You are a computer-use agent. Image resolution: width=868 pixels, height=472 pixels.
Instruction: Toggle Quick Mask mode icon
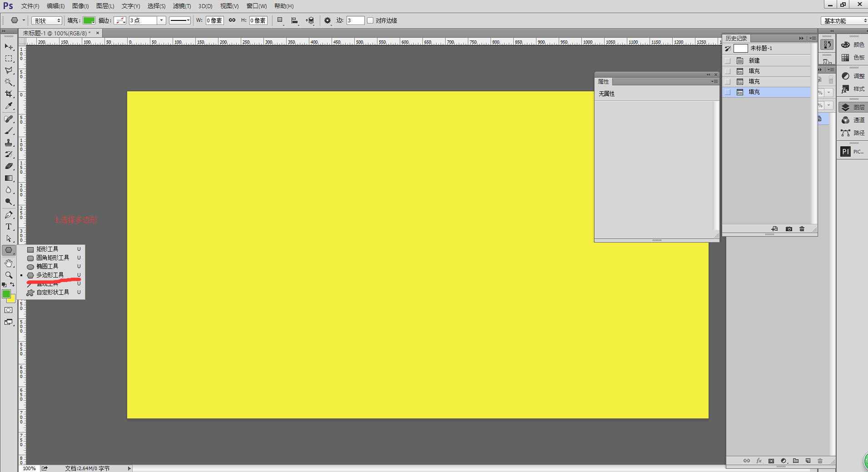(9, 310)
